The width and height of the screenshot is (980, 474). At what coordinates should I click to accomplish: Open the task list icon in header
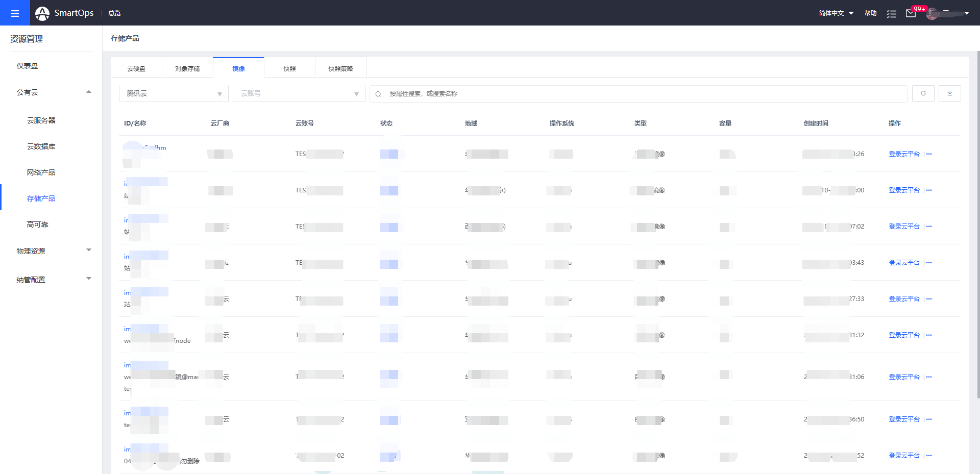(891, 14)
